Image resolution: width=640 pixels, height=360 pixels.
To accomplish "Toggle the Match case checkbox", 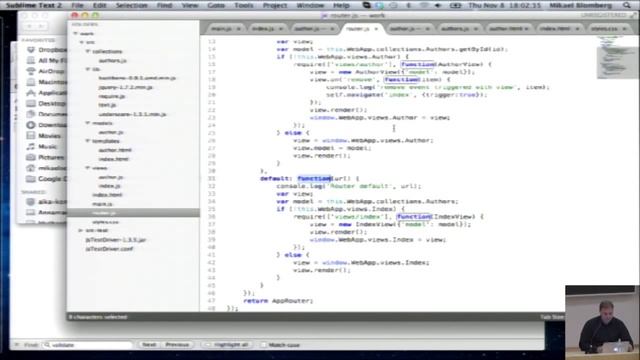I will coord(263,345).
